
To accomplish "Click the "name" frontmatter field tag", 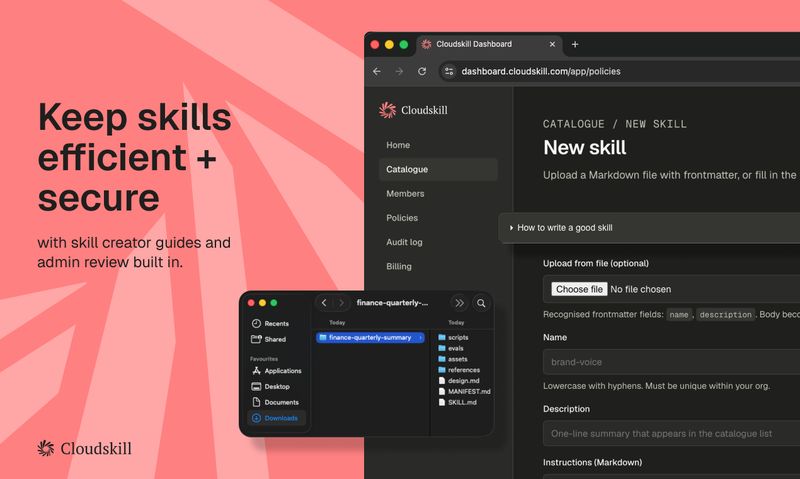I will 679,315.
